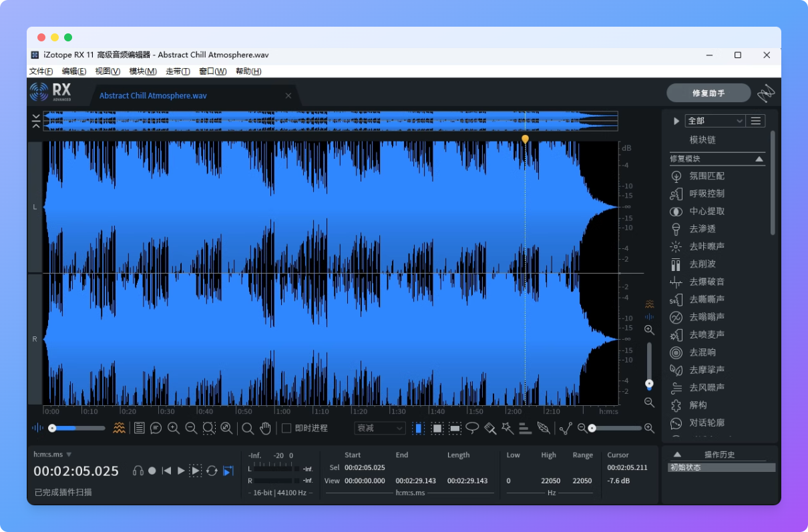The width and height of the screenshot is (808, 532).
Task: Open the 去喷麦声 module
Action: point(718,334)
